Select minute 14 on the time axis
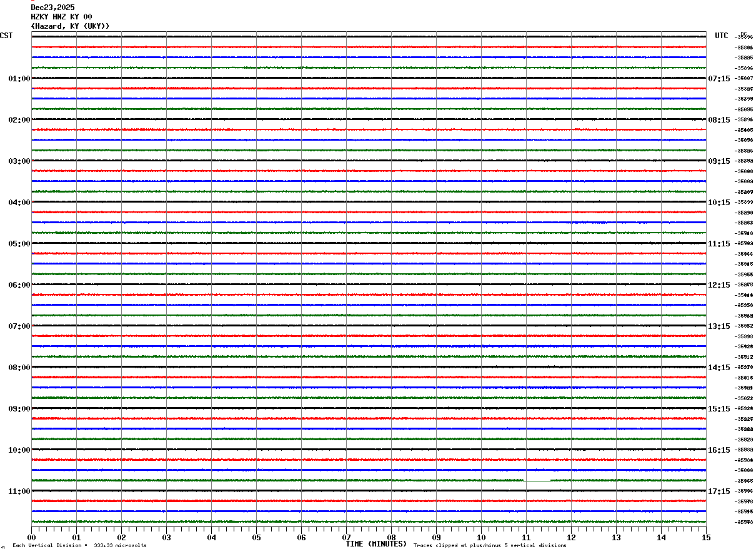Image resolution: width=756 pixels, height=554 pixels. pos(661,537)
